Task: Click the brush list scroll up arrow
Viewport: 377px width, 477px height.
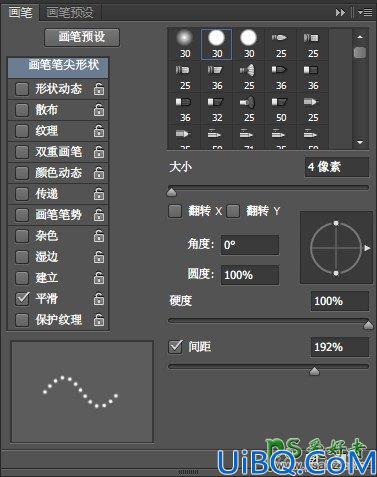Action: pos(360,37)
